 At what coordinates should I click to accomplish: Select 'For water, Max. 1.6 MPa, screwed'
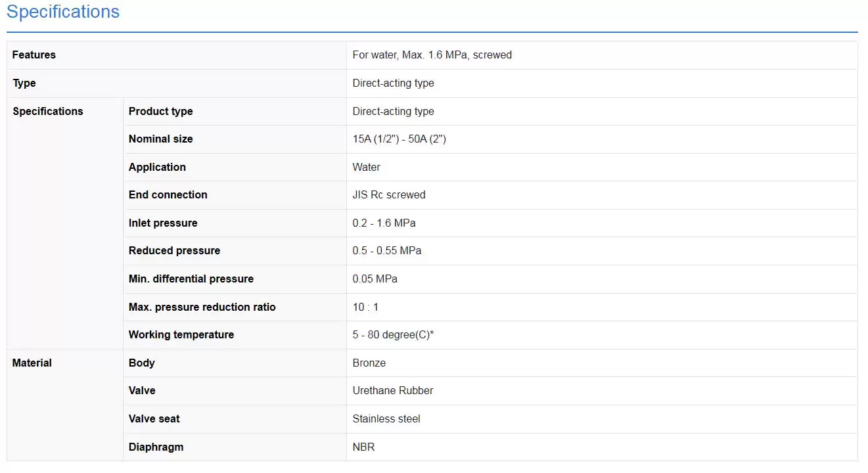point(432,55)
